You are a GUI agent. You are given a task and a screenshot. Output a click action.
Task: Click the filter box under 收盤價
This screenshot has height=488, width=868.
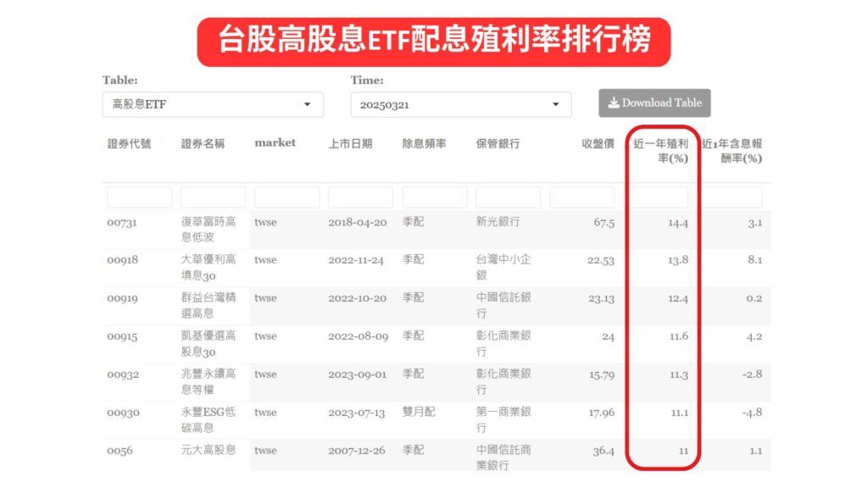[583, 197]
